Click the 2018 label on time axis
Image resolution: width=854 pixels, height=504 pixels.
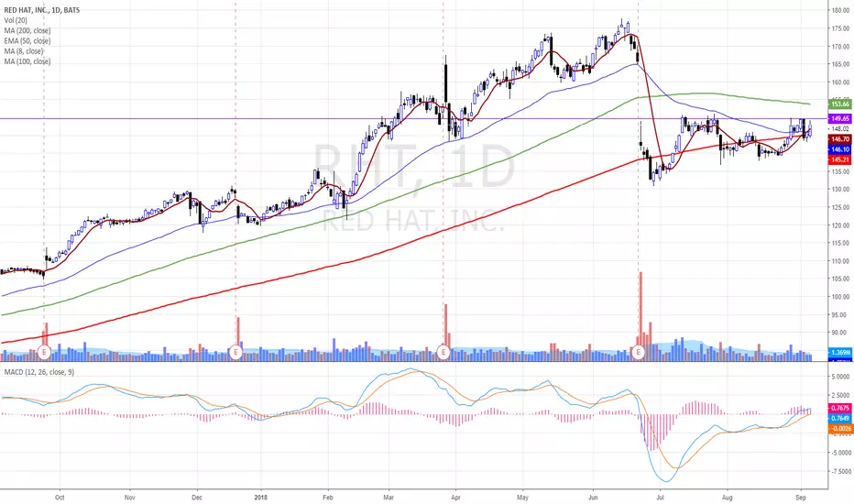click(x=261, y=498)
